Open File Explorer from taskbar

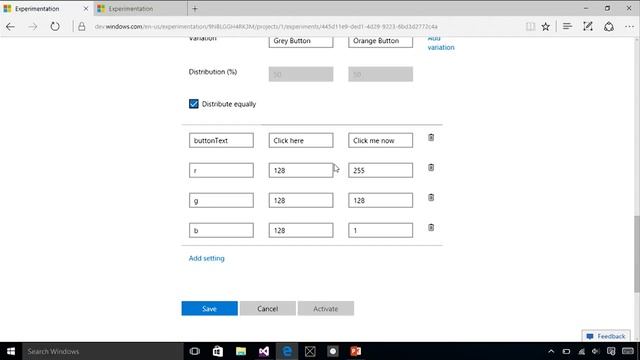coord(241,351)
